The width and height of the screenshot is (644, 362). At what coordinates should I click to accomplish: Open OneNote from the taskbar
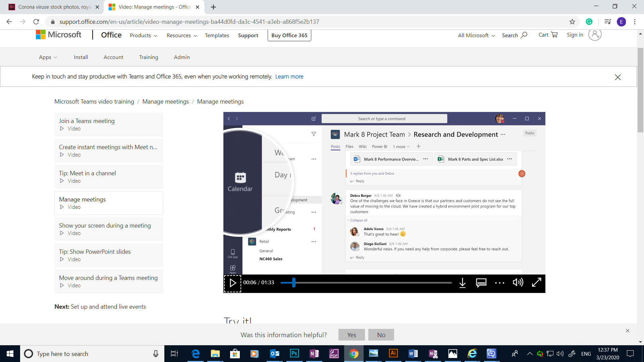[314, 354]
